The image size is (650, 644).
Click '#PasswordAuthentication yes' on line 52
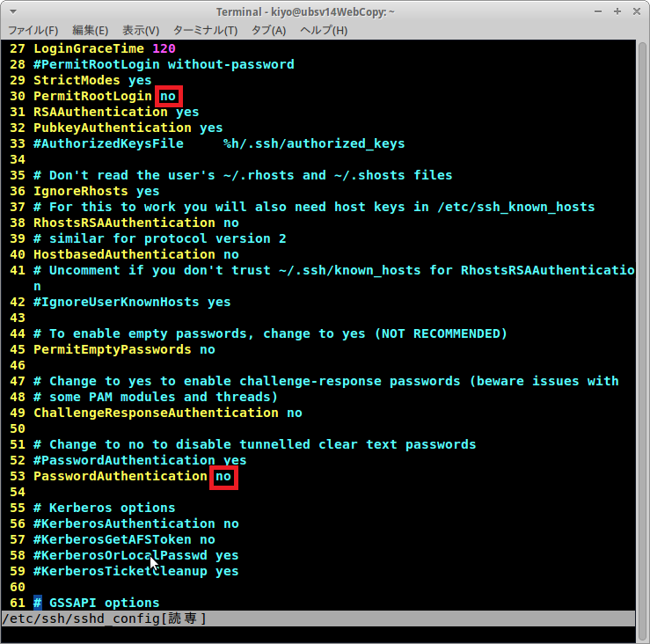point(140,460)
